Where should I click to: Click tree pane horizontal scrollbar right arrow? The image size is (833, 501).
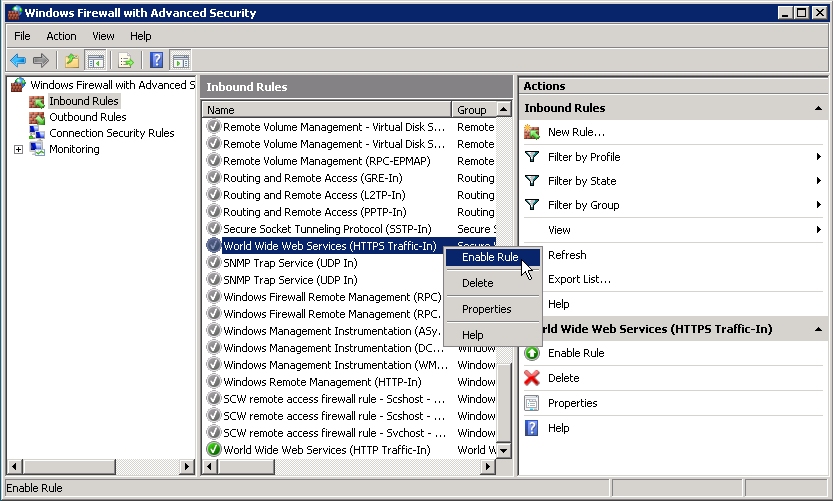point(186,466)
